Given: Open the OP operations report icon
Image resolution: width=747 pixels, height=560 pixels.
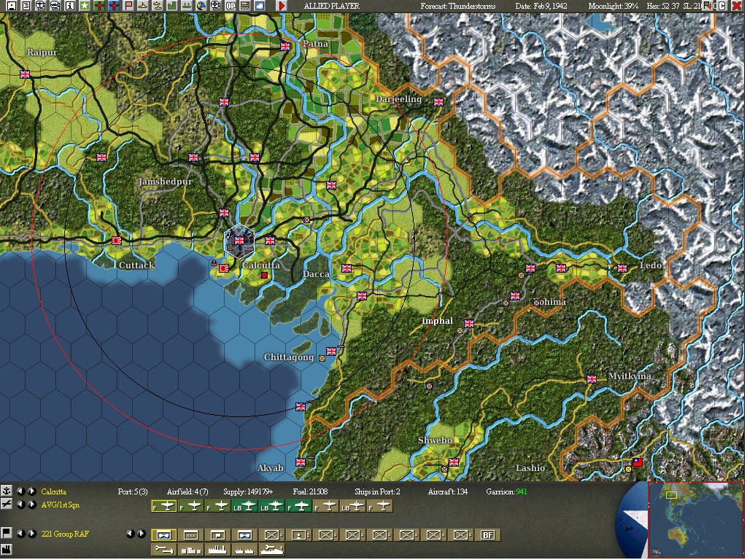Looking at the screenshot, I should click(x=230, y=6).
